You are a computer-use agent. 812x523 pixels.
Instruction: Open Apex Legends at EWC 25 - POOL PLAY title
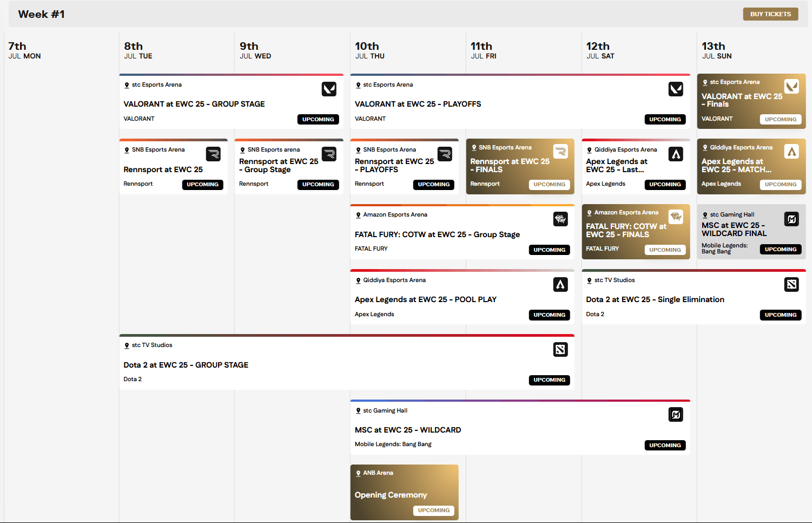pos(426,299)
